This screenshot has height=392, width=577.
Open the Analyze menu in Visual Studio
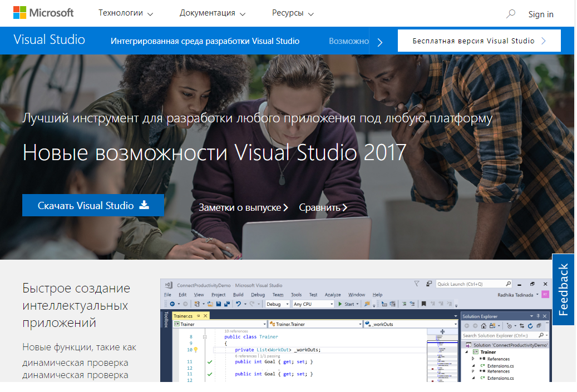click(332, 295)
